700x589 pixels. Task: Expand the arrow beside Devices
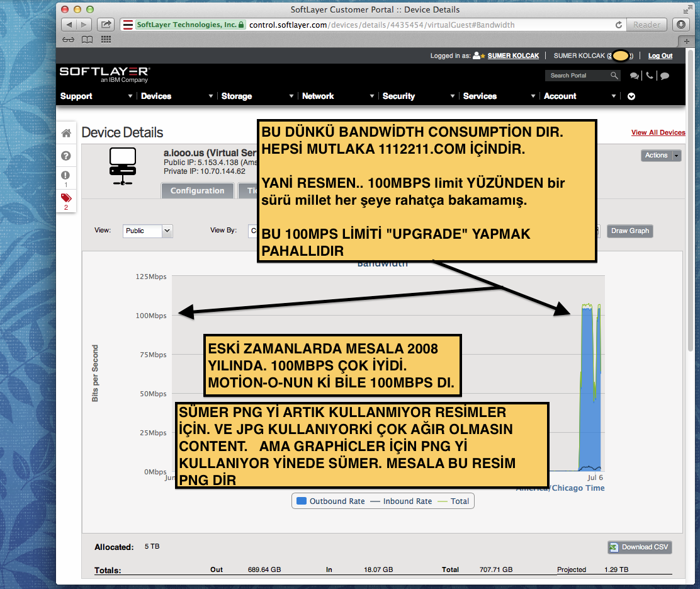[x=211, y=96]
